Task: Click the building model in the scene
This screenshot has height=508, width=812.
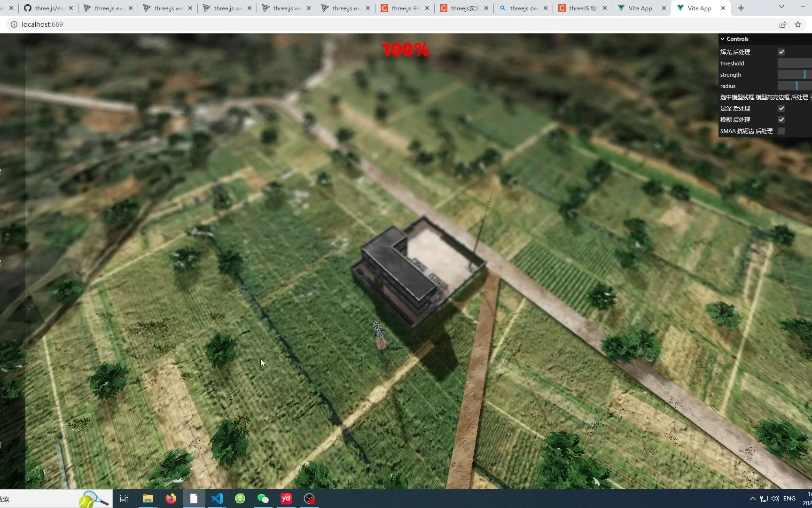Action: (418, 273)
